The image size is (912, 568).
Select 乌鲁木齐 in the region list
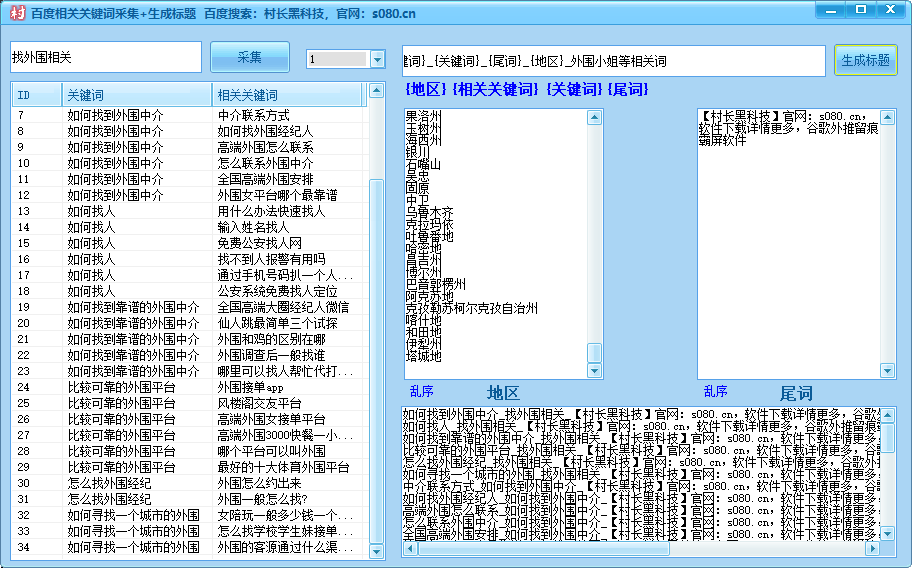tap(429, 213)
